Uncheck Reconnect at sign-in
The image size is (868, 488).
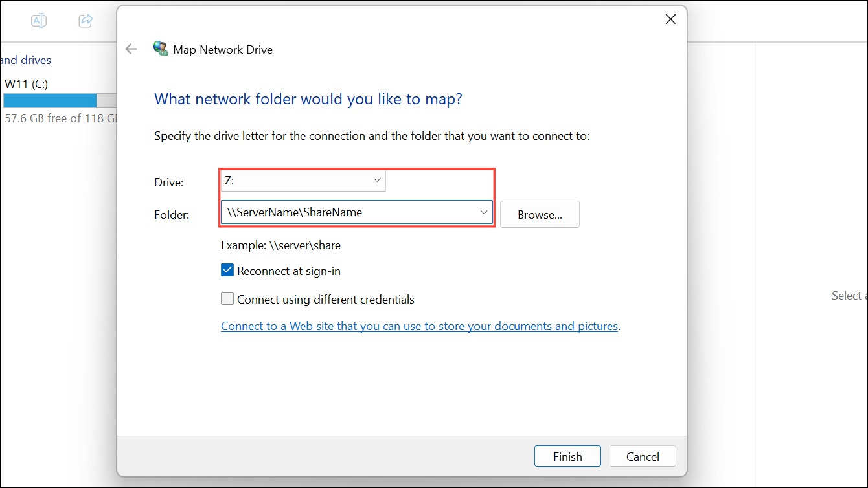coord(227,271)
